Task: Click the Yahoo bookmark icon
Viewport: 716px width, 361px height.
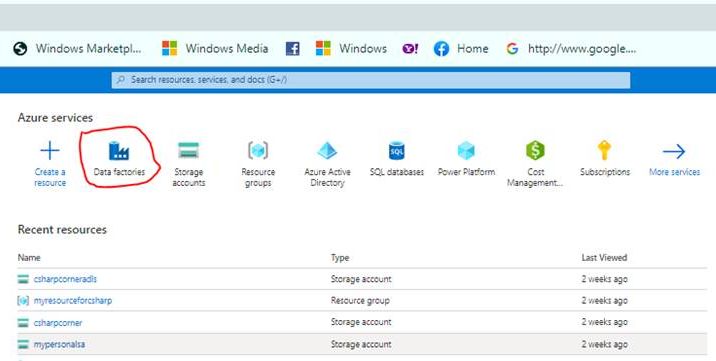Action: click(410, 48)
